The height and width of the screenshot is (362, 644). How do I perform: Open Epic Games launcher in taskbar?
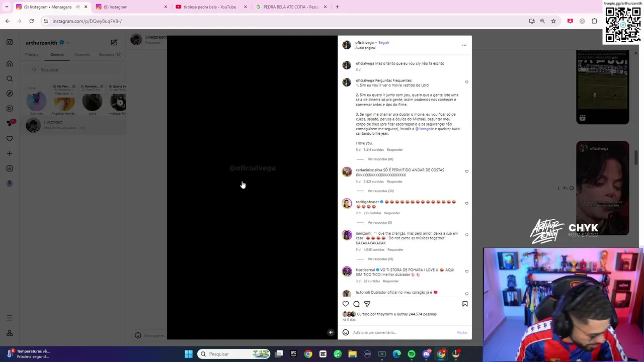pos(293,354)
